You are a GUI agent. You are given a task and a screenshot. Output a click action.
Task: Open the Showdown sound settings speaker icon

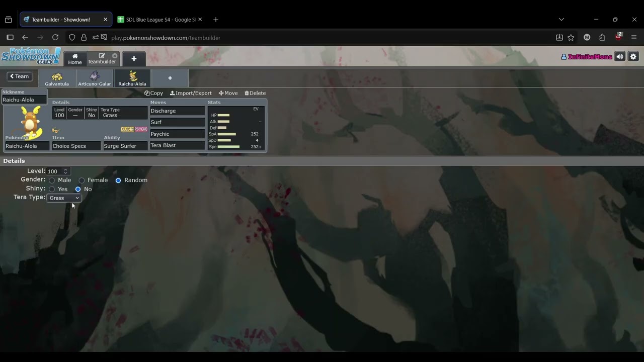tap(620, 57)
